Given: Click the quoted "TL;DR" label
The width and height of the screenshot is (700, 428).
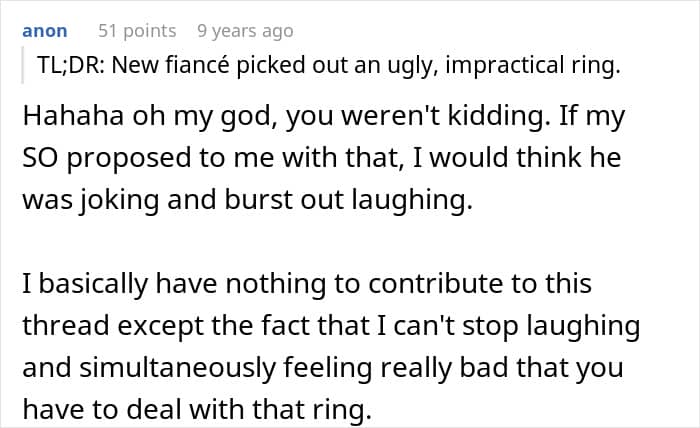Looking at the screenshot, I should click(67, 67).
